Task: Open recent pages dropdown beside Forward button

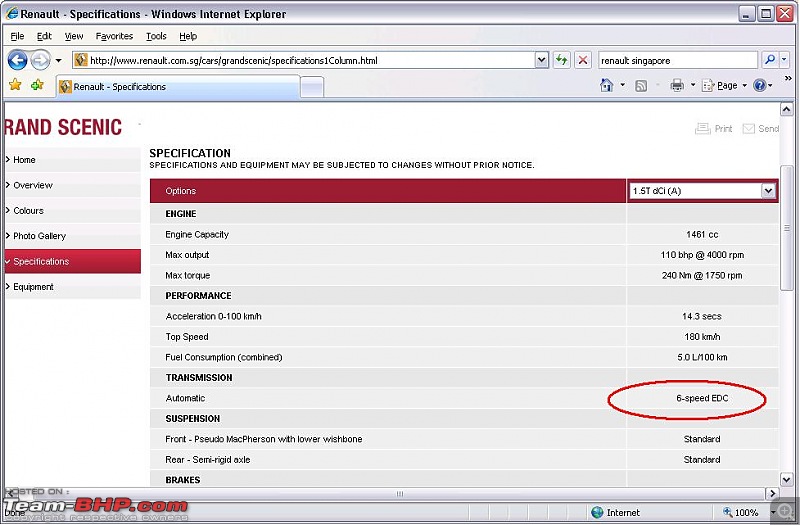Action: pos(59,60)
